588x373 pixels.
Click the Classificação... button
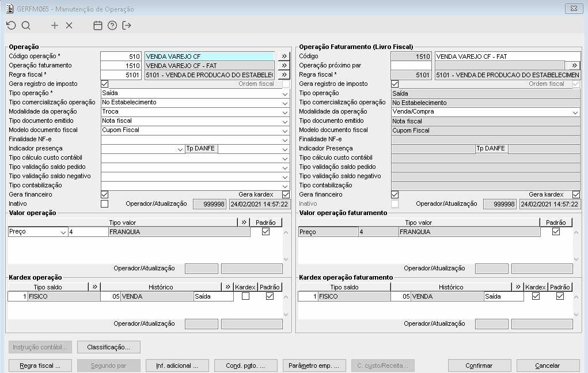(x=109, y=347)
